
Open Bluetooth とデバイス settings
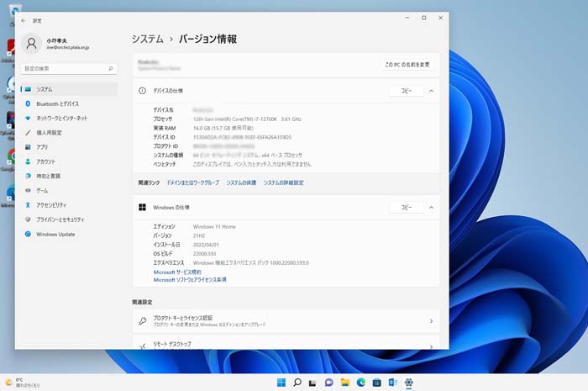(69, 104)
